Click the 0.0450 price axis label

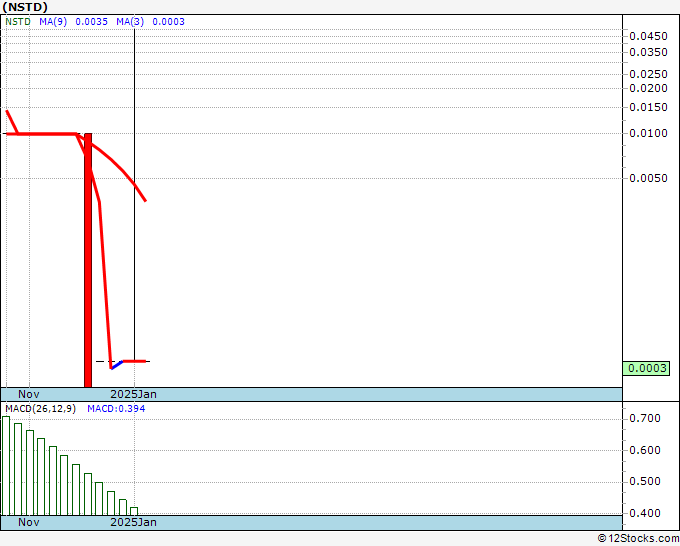648,36
